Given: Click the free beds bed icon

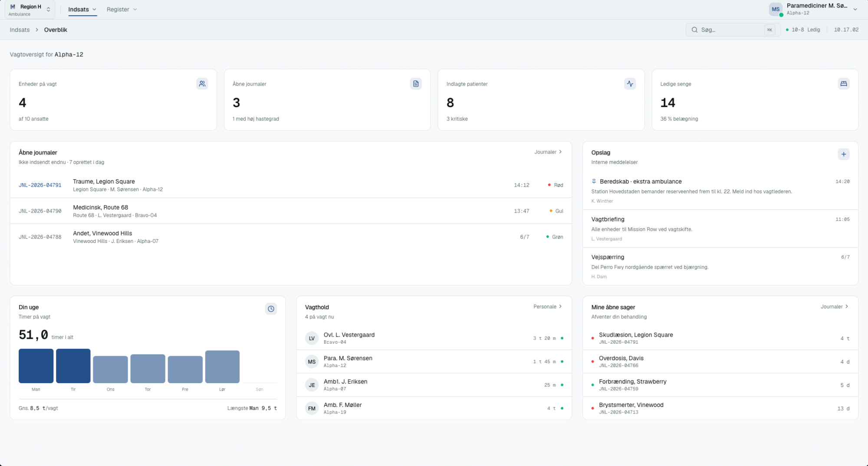Looking at the screenshot, I should click(843, 84).
